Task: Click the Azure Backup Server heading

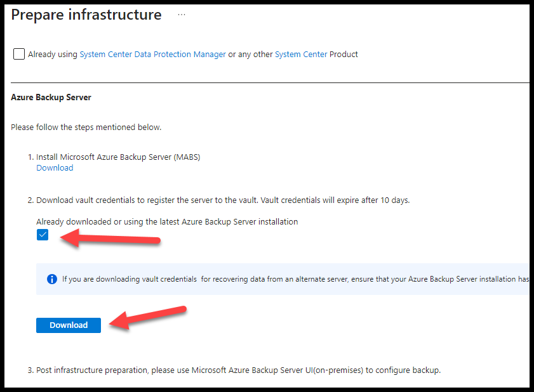Action: [x=51, y=97]
